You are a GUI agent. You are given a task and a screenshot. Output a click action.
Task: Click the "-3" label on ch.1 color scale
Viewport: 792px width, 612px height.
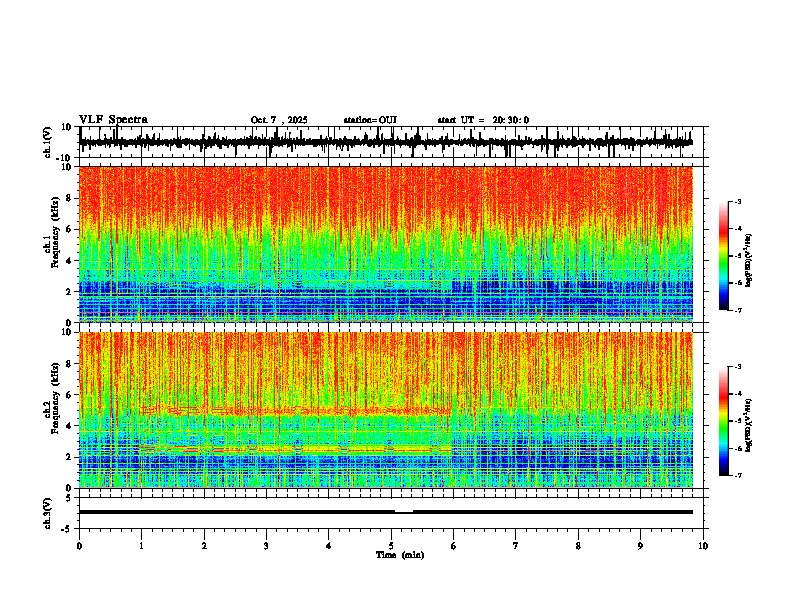pyautogui.click(x=738, y=201)
